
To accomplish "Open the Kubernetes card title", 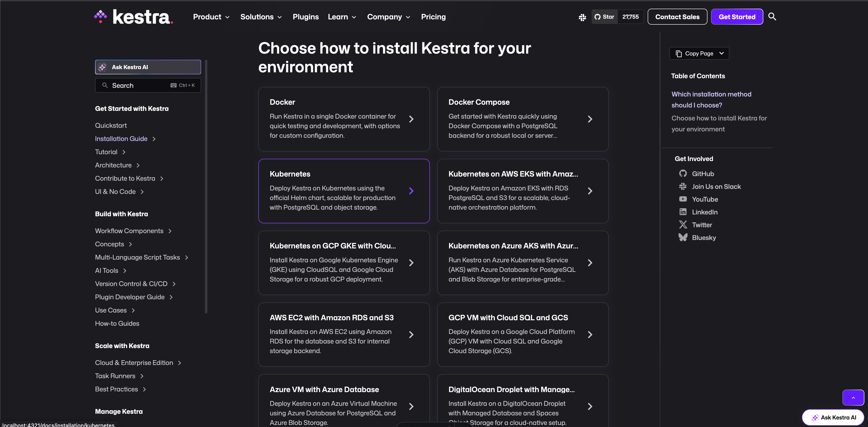I will [x=290, y=174].
